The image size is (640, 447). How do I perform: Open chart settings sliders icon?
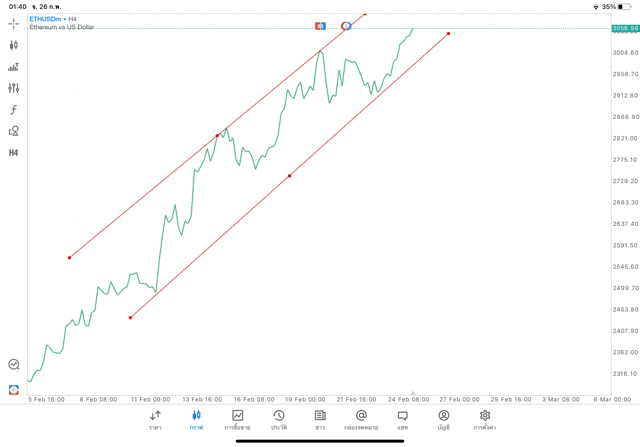[x=14, y=88]
